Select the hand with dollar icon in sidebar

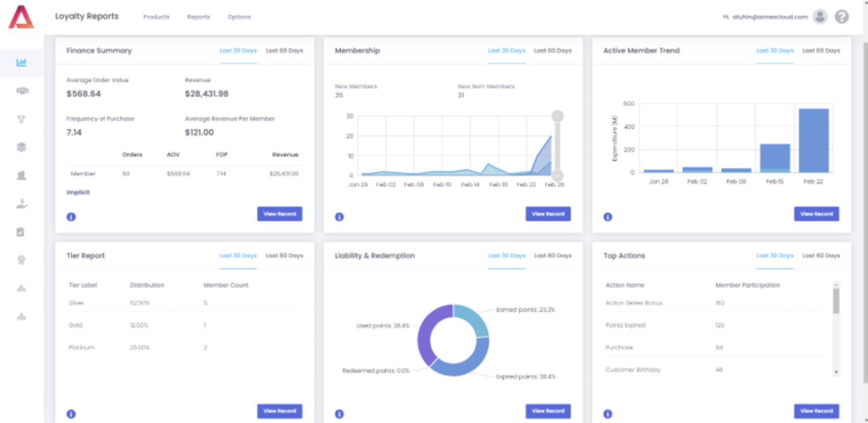[21, 204]
